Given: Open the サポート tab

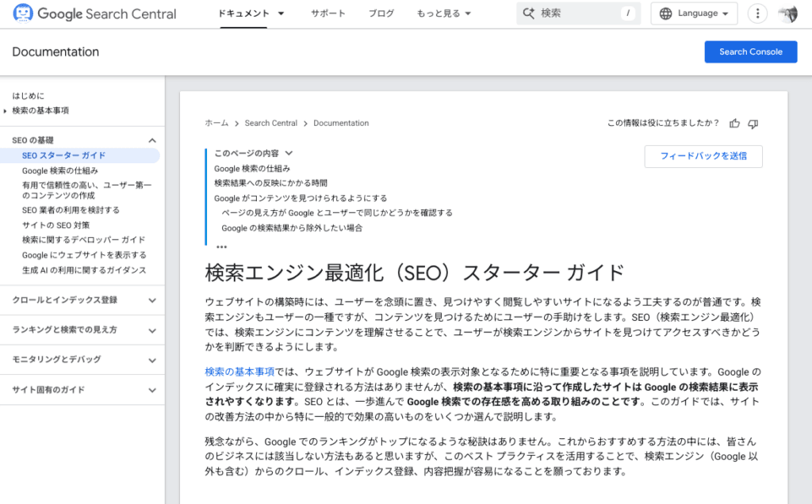Looking at the screenshot, I should point(327,13).
